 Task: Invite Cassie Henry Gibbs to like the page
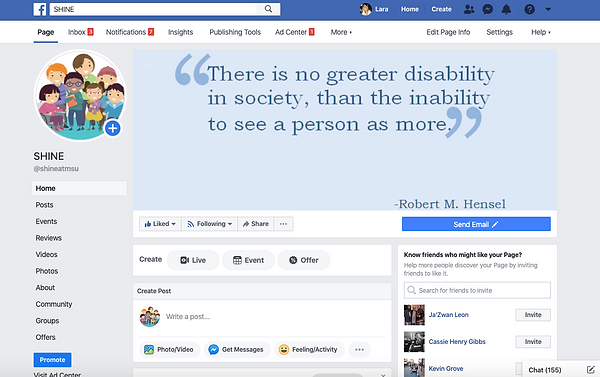coord(533,341)
